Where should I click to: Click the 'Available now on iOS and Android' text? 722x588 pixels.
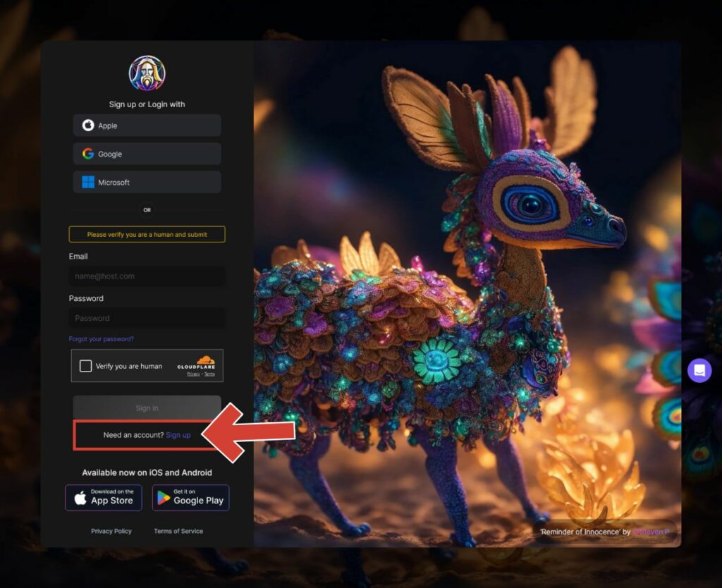coord(147,472)
